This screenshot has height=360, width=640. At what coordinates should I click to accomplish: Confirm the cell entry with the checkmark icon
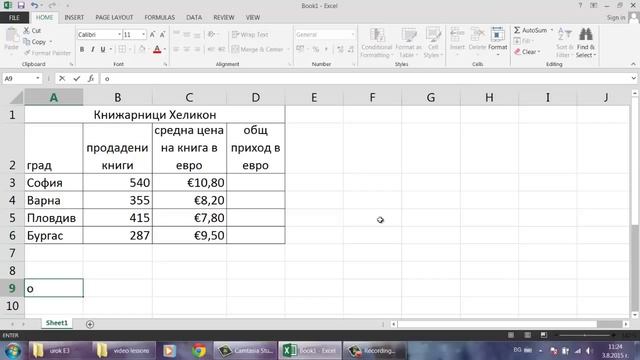click(76, 78)
